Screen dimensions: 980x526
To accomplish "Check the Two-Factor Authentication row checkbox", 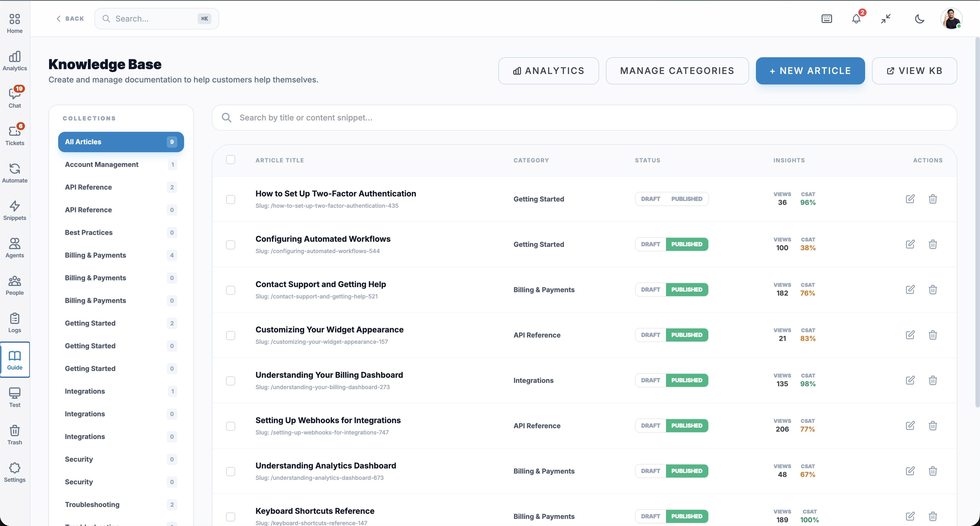I will 231,200.
